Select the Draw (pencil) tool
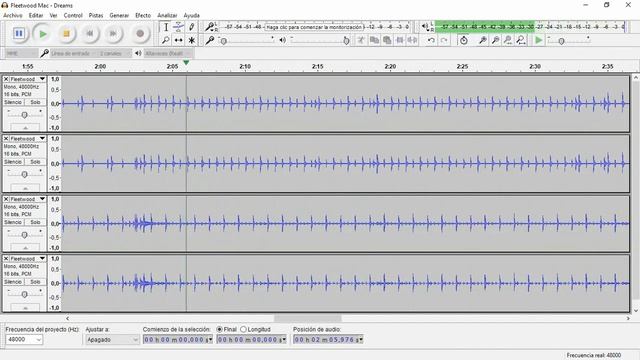Image resolution: width=640 pixels, height=360 pixels. [x=191, y=27]
